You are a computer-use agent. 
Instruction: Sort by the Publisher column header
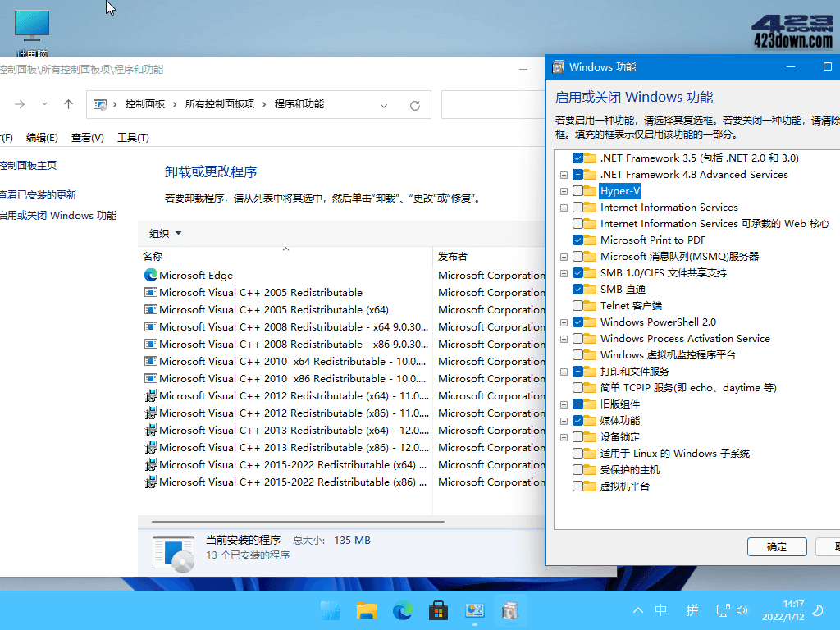point(489,257)
